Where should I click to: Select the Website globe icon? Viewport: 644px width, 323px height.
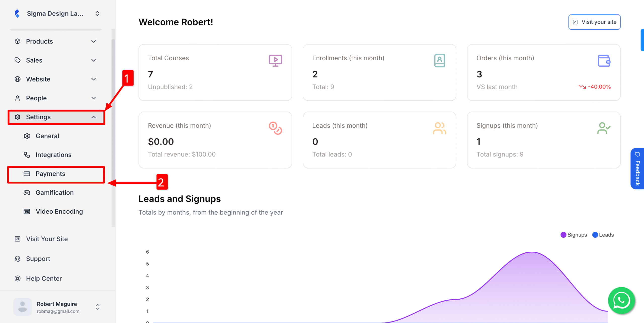tap(18, 79)
